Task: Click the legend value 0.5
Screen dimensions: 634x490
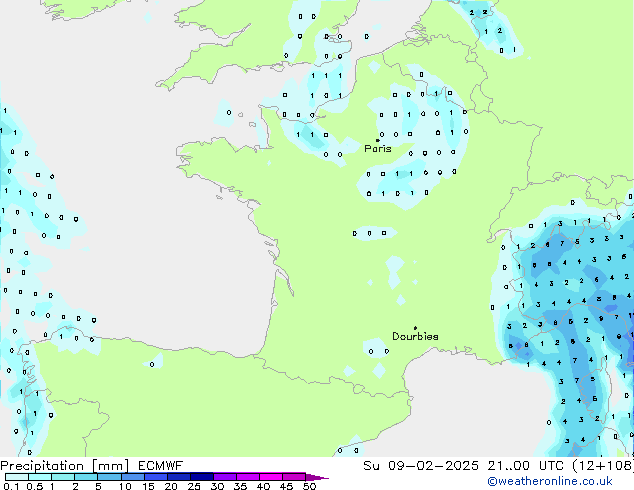Action: (35, 486)
